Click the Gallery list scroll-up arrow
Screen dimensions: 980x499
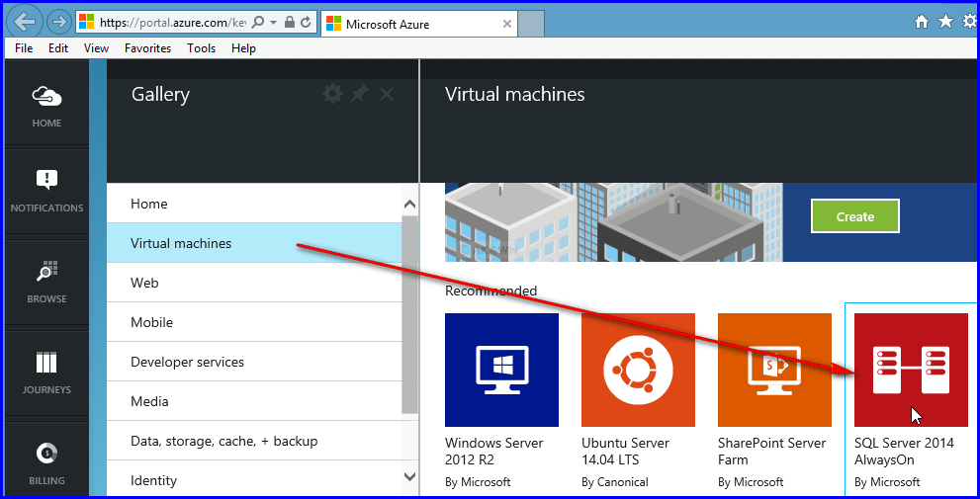tap(410, 203)
